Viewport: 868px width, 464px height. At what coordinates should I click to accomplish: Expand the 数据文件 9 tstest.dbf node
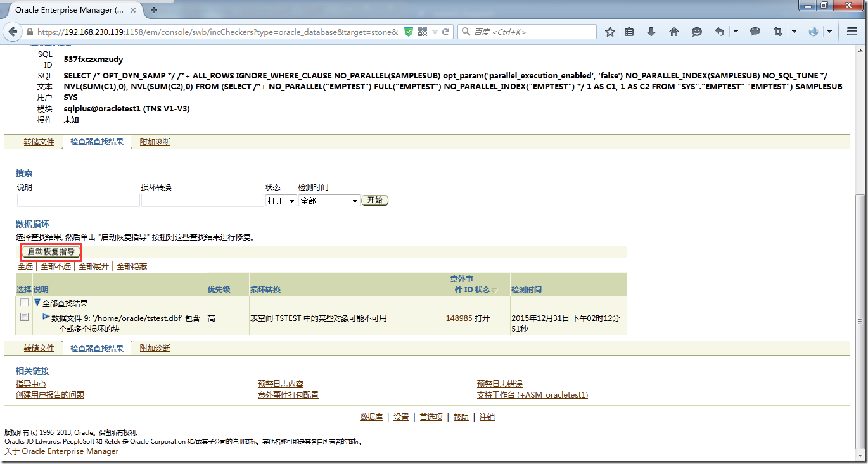point(46,317)
